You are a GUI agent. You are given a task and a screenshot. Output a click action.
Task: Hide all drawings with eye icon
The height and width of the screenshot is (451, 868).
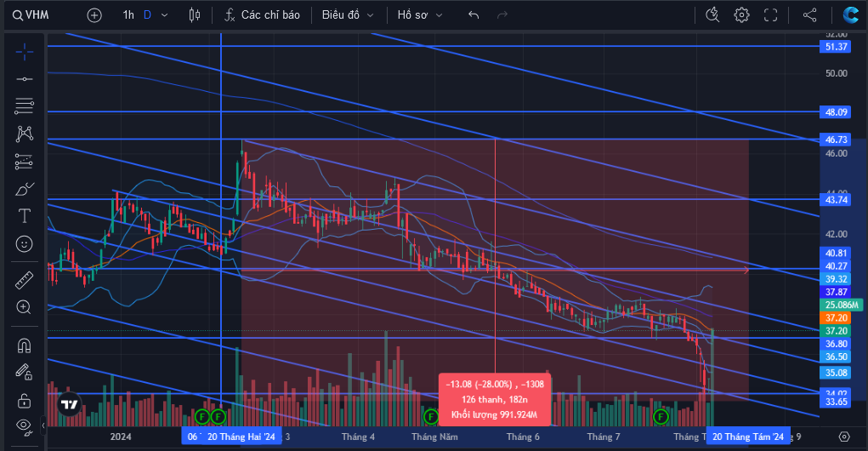pyautogui.click(x=24, y=425)
